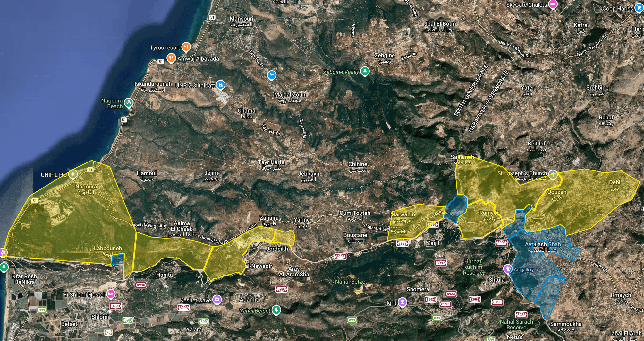Select the Hi Shlomi Hostel bed marker
The image size is (644, 341).
click(x=111, y=294)
